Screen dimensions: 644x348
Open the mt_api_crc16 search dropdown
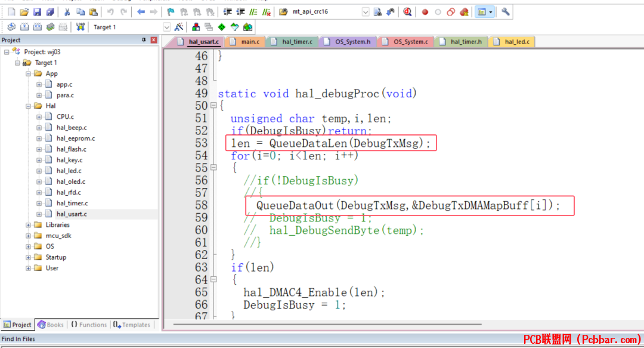coord(365,12)
